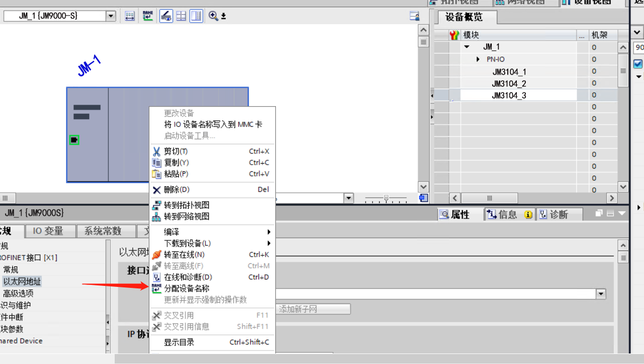Open the zoom options arrow beside magnifier

[223, 16]
